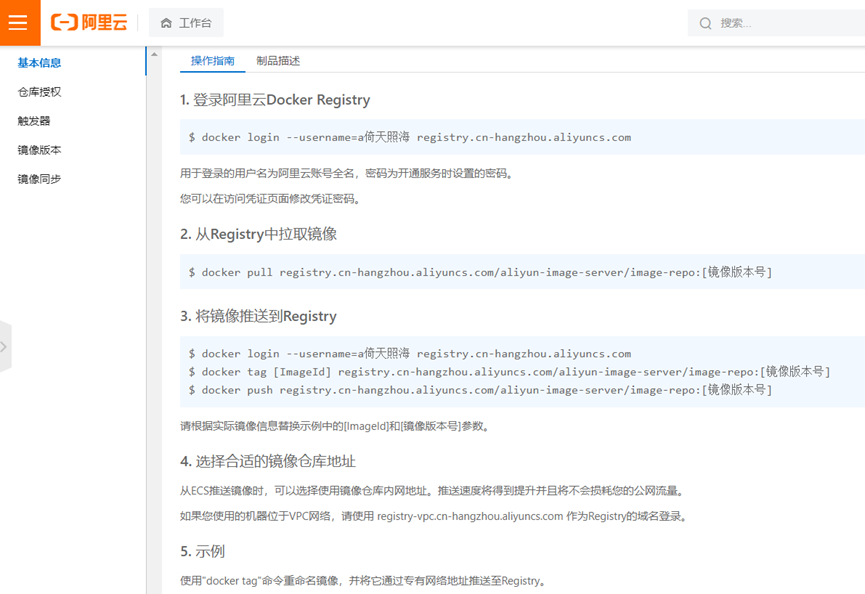This screenshot has width=865, height=594.
Task: Click the docker pull command line
Action: pos(480,272)
